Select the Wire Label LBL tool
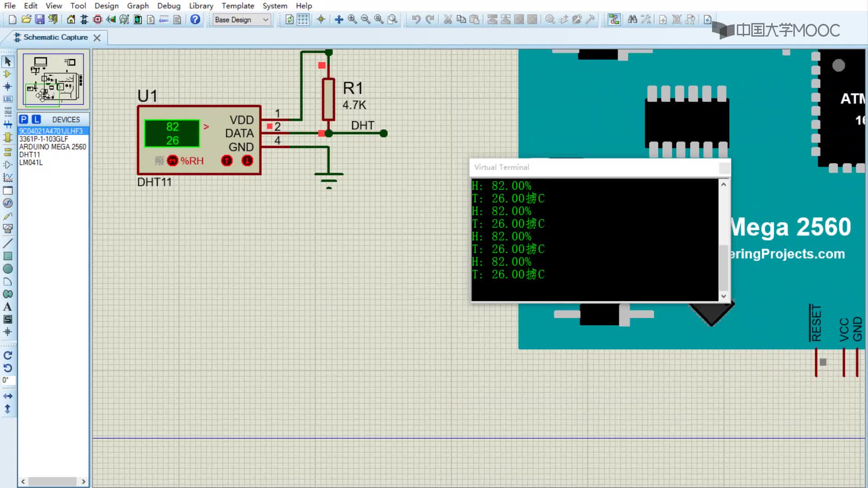The height and width of the screenshot is (488, 868). [x=8, y=99]
